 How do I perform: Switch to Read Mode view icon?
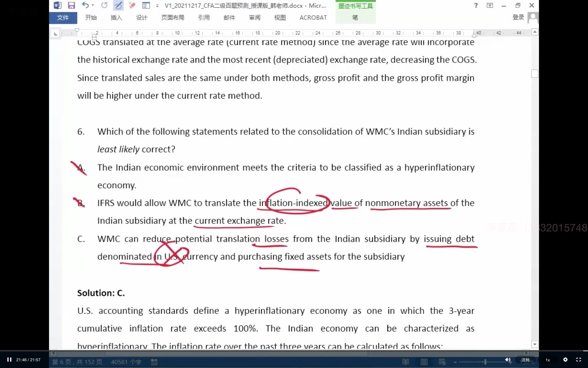[405, 362]
